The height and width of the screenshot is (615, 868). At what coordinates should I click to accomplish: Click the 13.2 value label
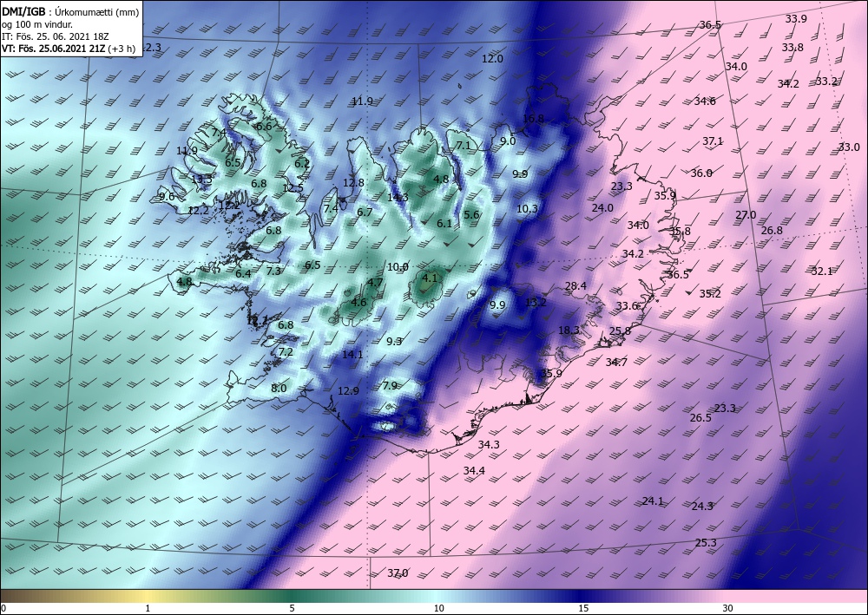click(536, 303)
